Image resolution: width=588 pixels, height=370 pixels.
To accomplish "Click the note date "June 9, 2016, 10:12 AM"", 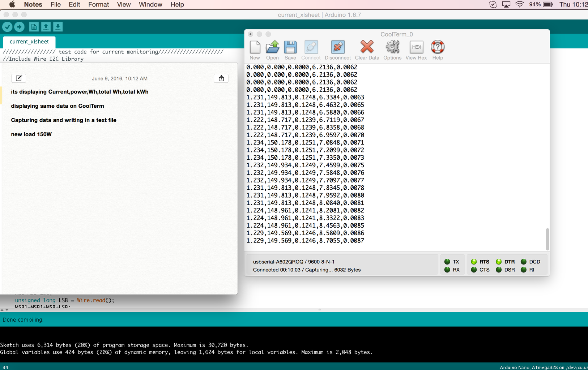I will coord(120,78).
